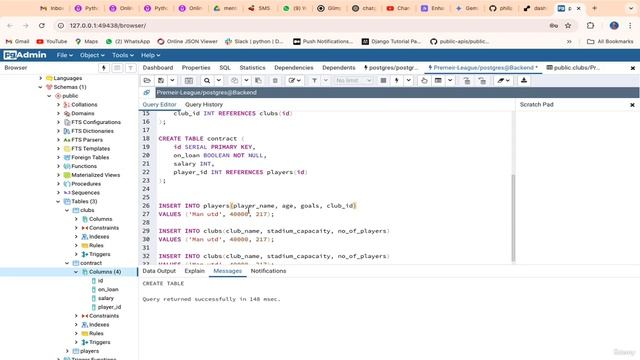Click the Find magnifier icon

coord(207,80)
